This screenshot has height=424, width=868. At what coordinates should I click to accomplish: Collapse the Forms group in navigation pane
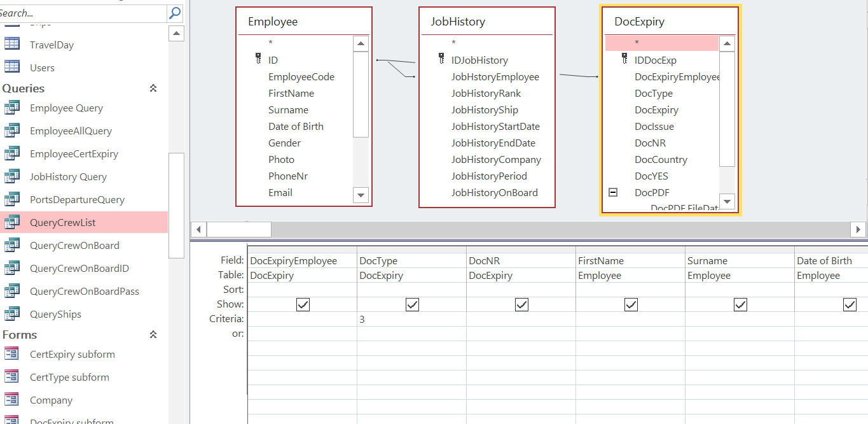click(153, 335)
